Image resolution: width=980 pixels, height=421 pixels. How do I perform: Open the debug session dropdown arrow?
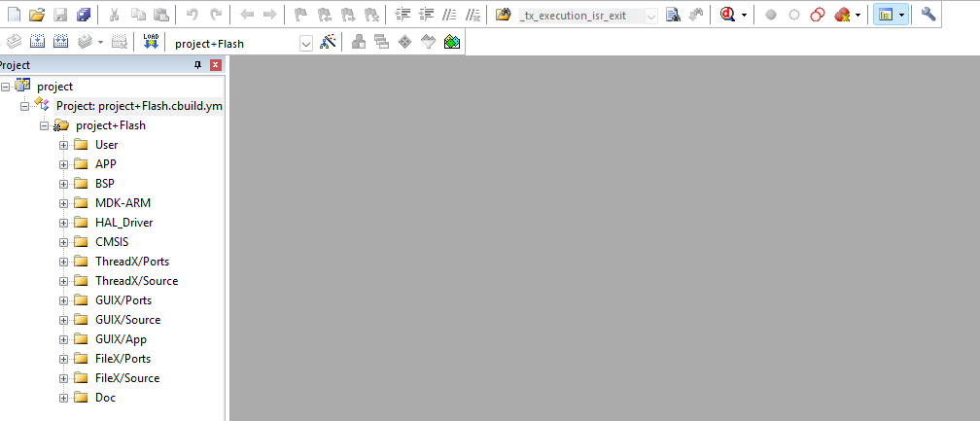(x=744, y=15)
